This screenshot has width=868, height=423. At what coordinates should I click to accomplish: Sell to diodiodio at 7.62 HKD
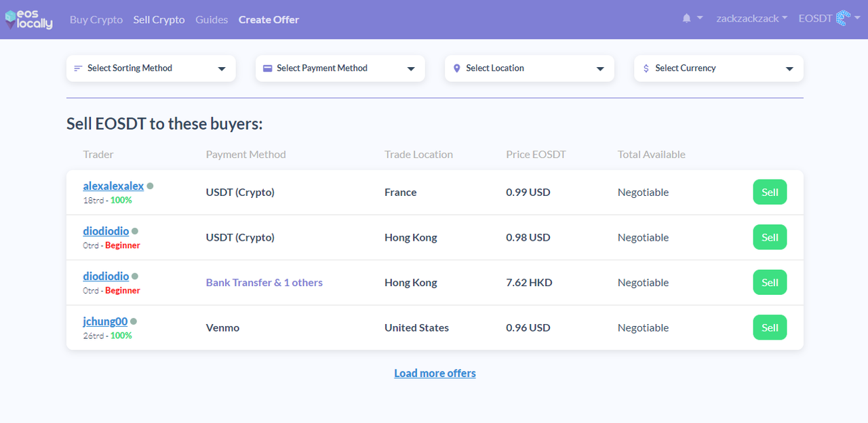[x=770, y=283]
